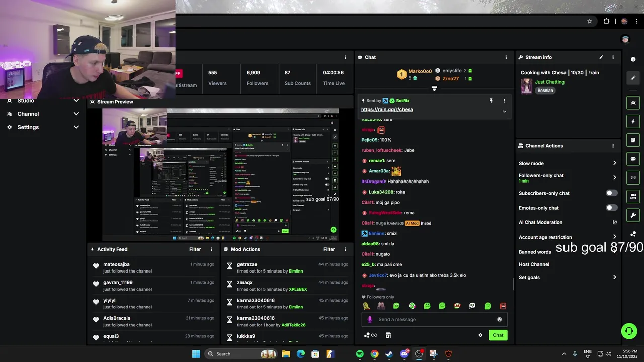Open AI Chat Moderation external link icon

614,222
